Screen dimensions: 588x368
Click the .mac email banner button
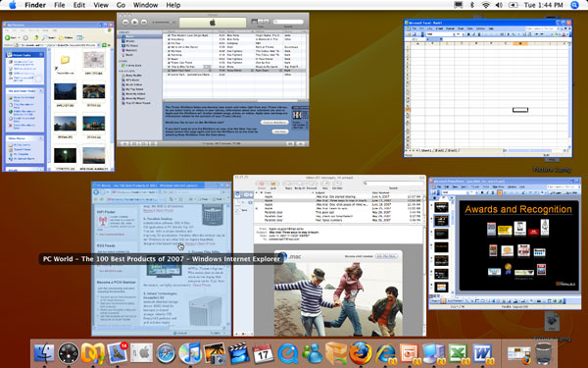[x=386, y=256]
